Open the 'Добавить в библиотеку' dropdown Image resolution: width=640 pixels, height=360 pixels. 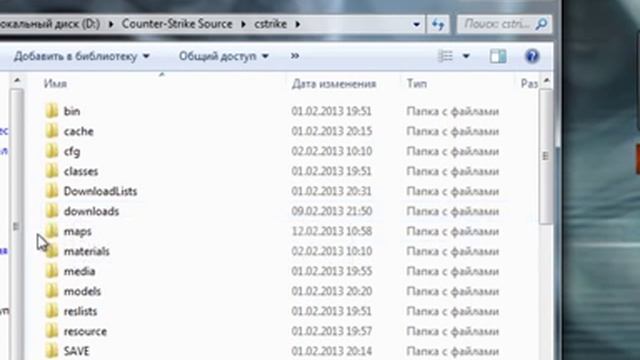[82, 56]
